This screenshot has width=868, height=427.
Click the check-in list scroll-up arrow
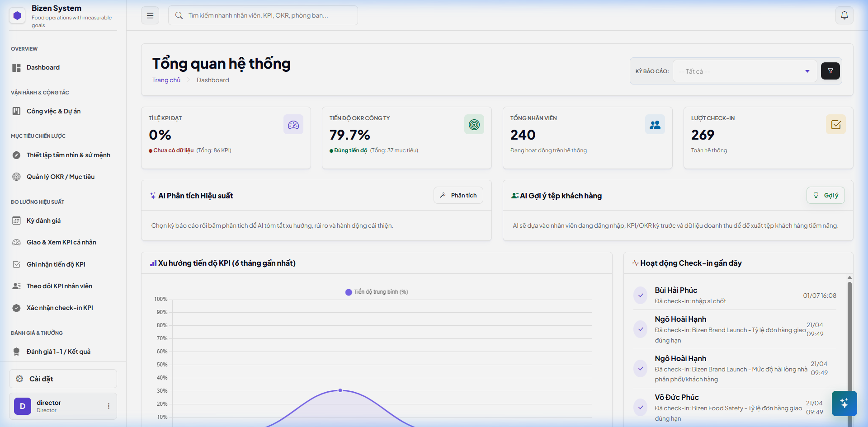click(849, 277)
